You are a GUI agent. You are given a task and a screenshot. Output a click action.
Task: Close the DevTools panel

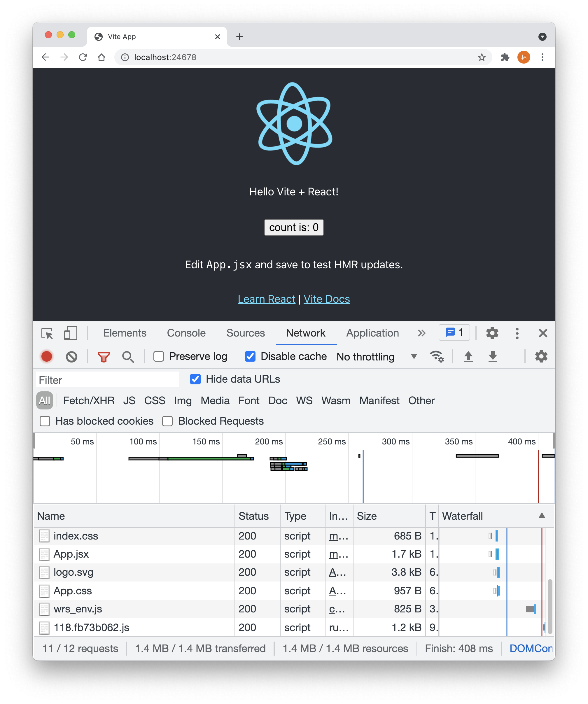pos(543,333)
